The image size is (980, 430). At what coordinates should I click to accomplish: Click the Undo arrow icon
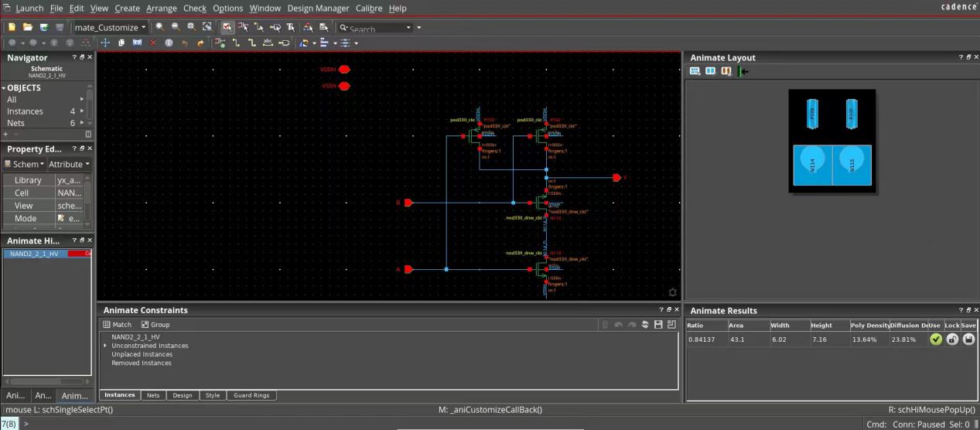tap(184, 43)
